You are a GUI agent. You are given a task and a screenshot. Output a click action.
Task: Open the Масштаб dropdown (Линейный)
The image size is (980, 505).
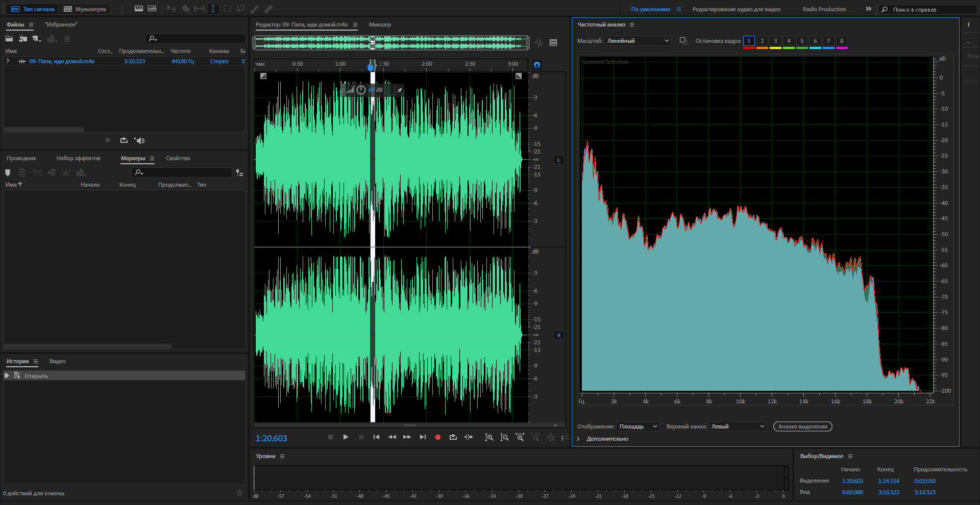tap(638, 41)
